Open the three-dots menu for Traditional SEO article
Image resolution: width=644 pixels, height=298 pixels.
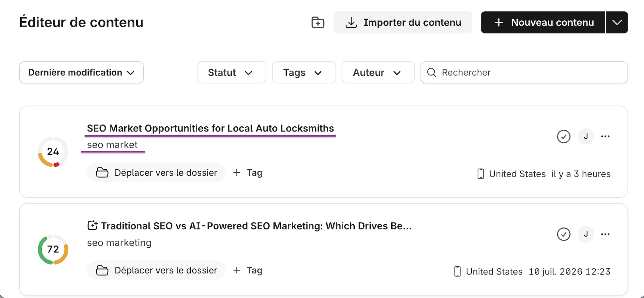[x=605, y=234]
